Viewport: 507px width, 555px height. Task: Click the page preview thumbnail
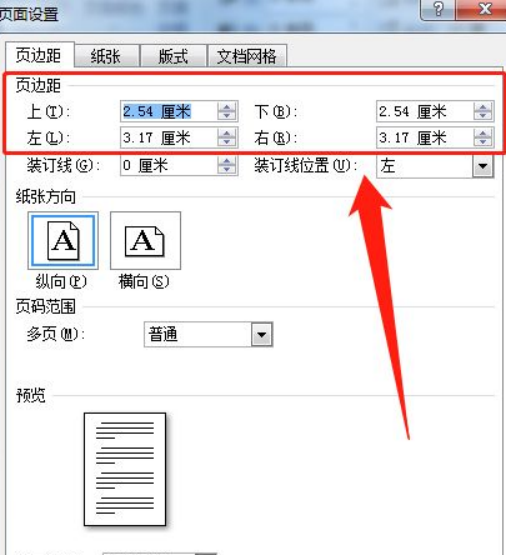[125, 469]
